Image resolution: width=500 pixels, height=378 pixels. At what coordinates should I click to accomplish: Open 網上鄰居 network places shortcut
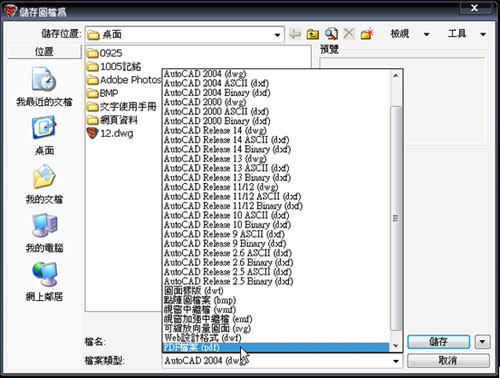click(x=44, y=282)
